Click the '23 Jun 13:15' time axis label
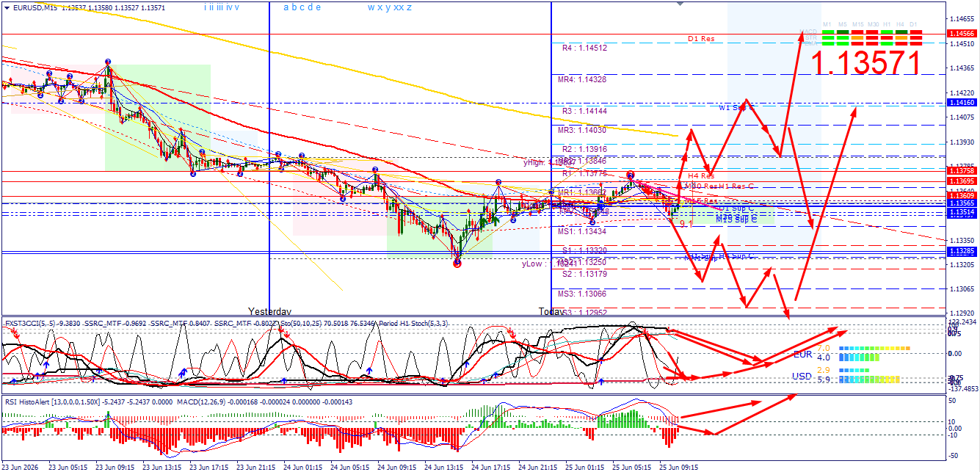 (x=161, y=466)
